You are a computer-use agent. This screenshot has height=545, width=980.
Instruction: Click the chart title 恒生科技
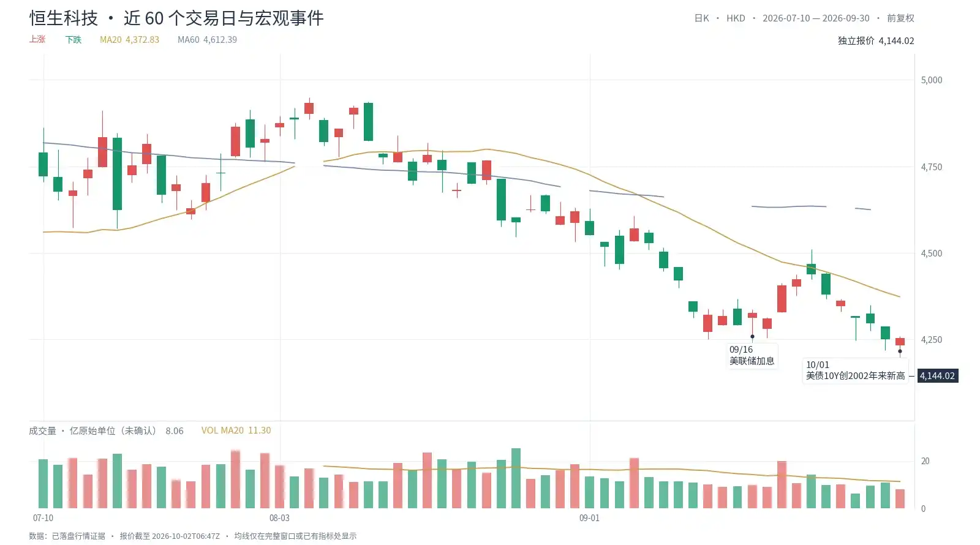tap(64, 18)
